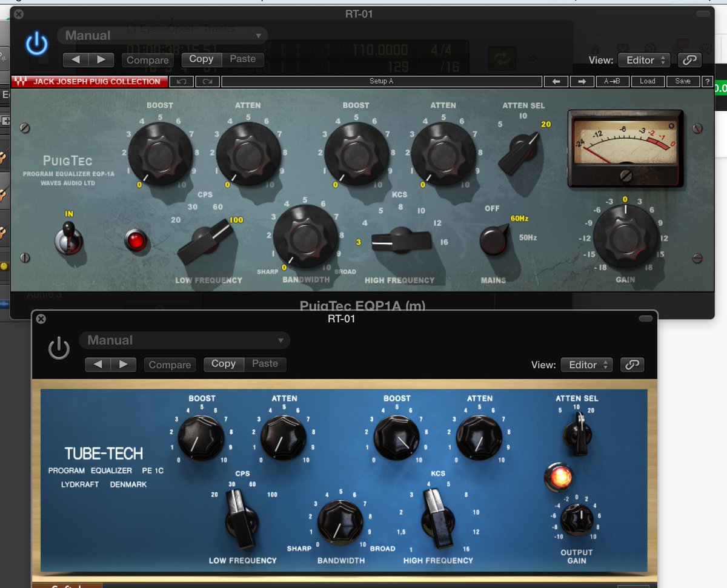Click Tube-Tech low ATTEN knob
Image resolution: width=727 pixels, height=588 pixels.
click(282, 437)
